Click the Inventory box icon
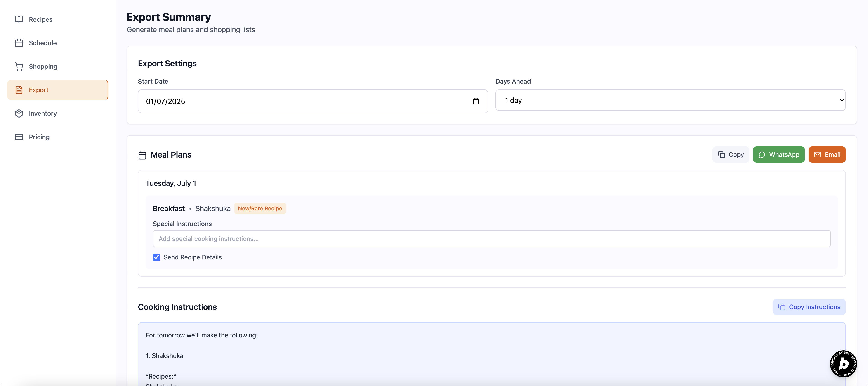Screen dimensions: 868x386 [19, 113]
